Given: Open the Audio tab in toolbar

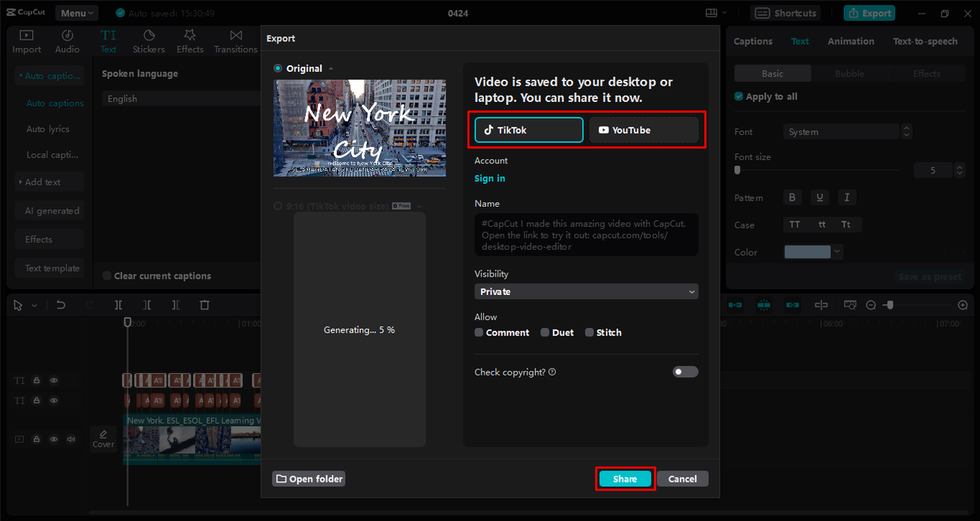Looking at the screenshot, I should coord(67,41).
